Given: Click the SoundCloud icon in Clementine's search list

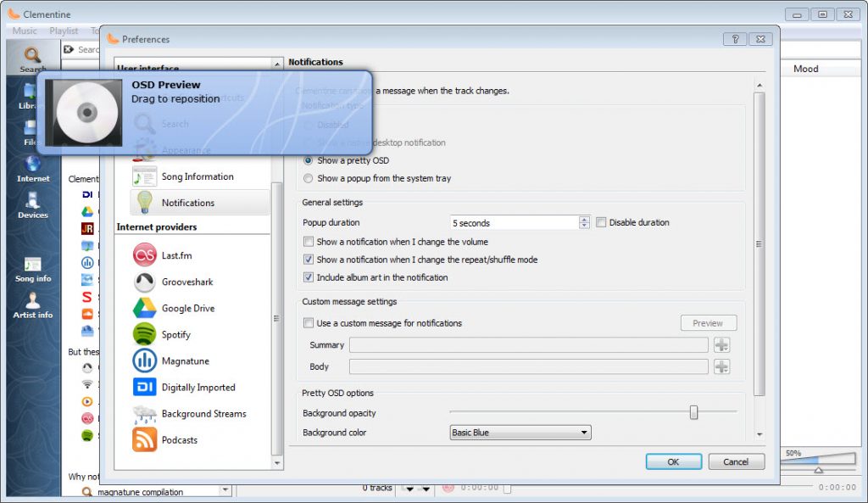Looking at the screenshot, I should 87,314.
